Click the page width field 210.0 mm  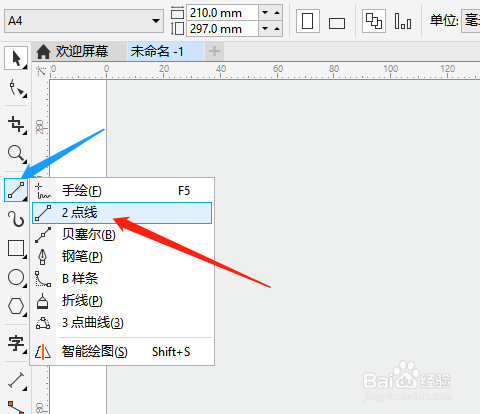(222, 13)
